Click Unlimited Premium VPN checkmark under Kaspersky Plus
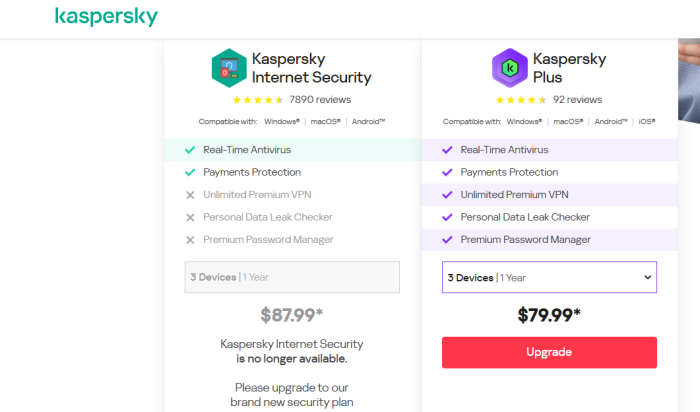 tap(447, 194)
